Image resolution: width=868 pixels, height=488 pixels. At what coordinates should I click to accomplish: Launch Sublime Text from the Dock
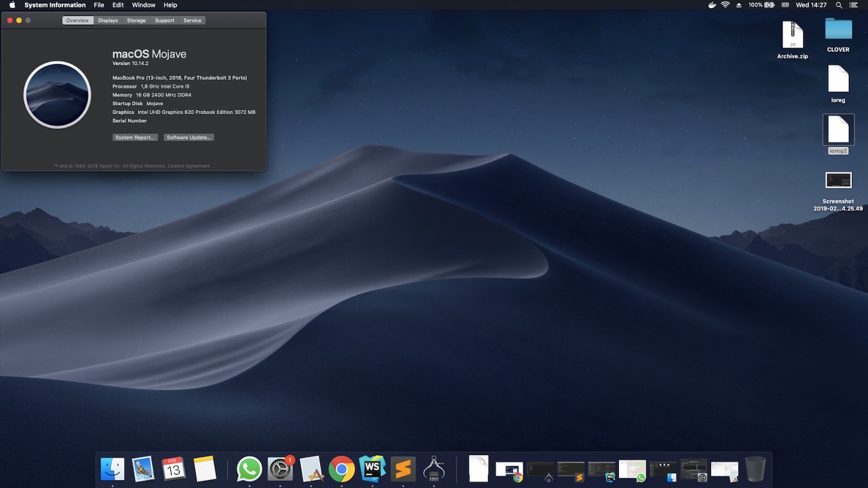tap(403, 468)
